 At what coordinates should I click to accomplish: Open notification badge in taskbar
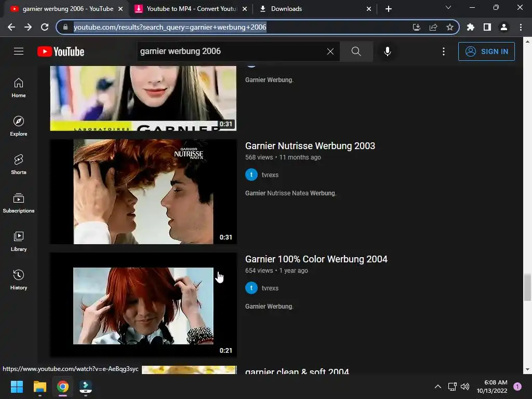[x=517, y=387]
